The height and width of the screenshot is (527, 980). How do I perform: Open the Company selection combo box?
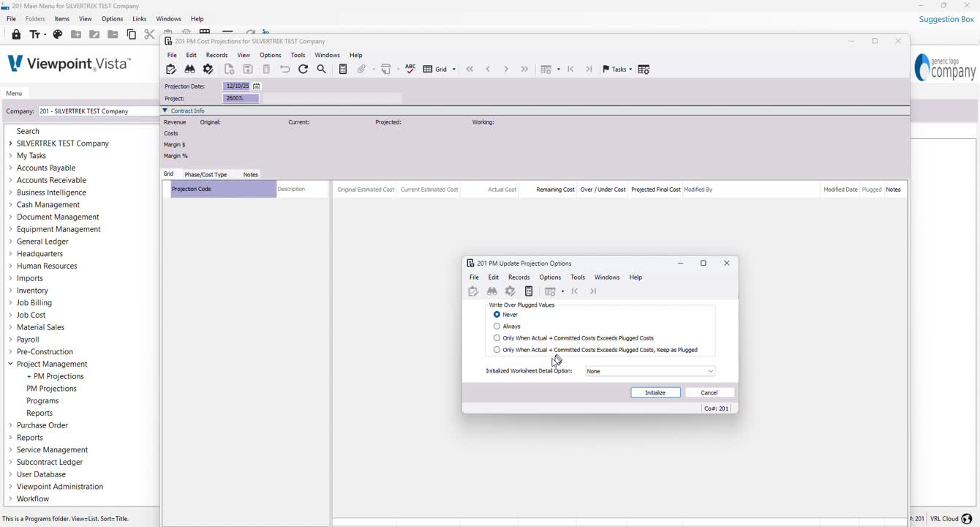click(98, 111)
